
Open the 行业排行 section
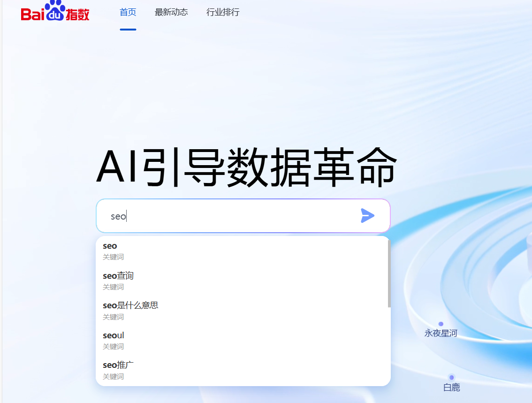coord(223,13)
